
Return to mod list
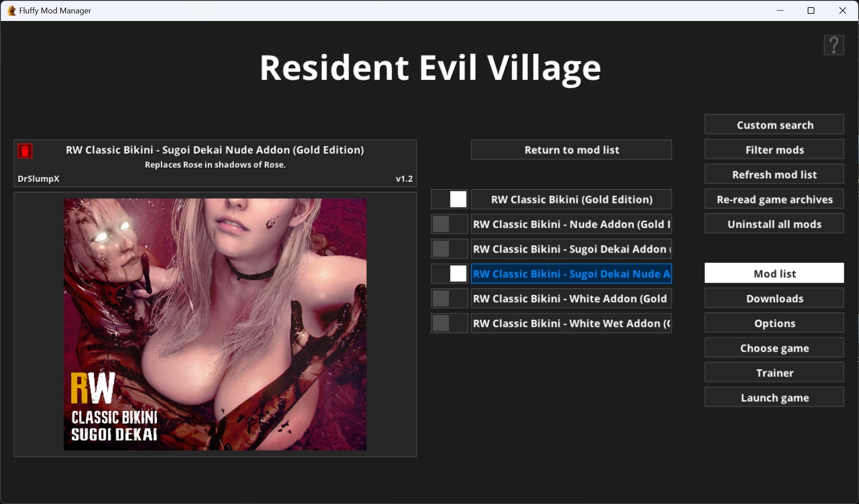pos(571,150)
